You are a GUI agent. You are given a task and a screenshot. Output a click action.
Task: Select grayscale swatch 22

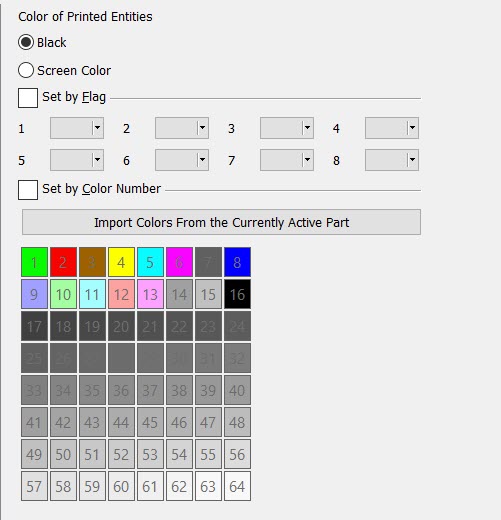(x=179, y=326)
